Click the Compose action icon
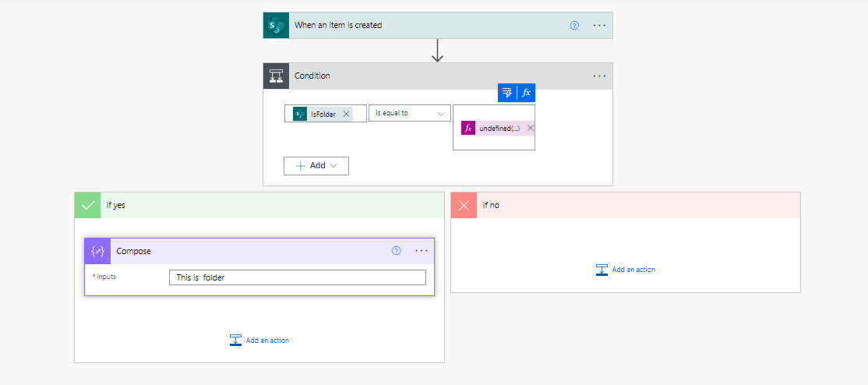 click(x=98, y=251)
